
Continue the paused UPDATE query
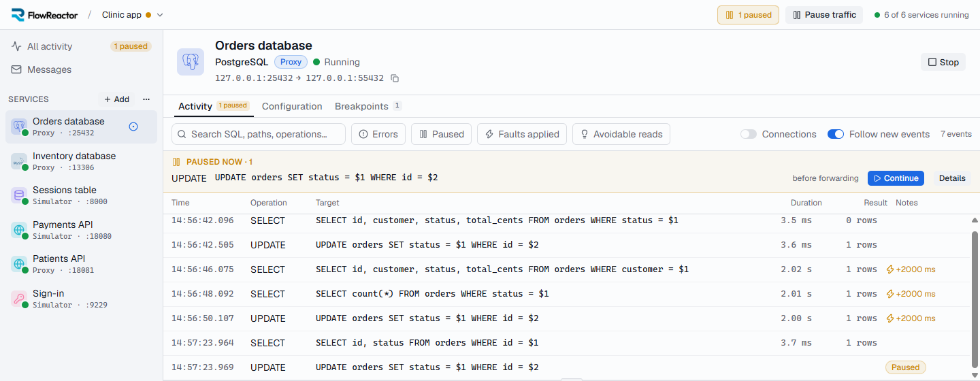tap(896, 178)
